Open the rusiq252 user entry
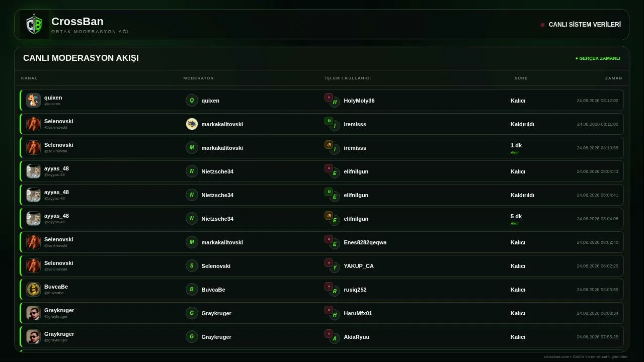Image resolution: width=644 pixels, height=362 pixels. tap(355, 290)
